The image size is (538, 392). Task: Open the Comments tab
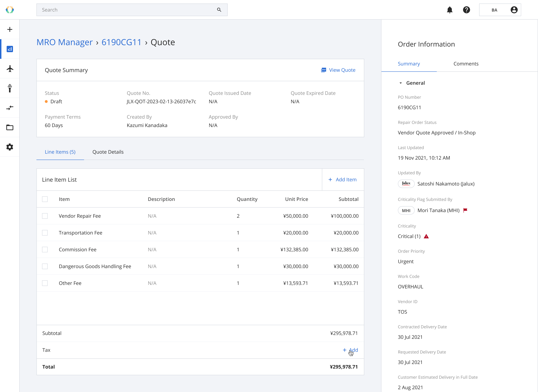466,64
